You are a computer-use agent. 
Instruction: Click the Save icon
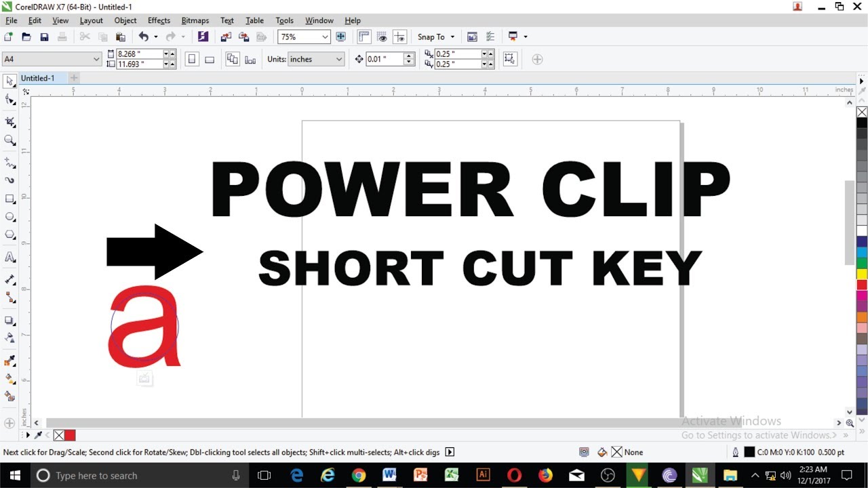44,36
